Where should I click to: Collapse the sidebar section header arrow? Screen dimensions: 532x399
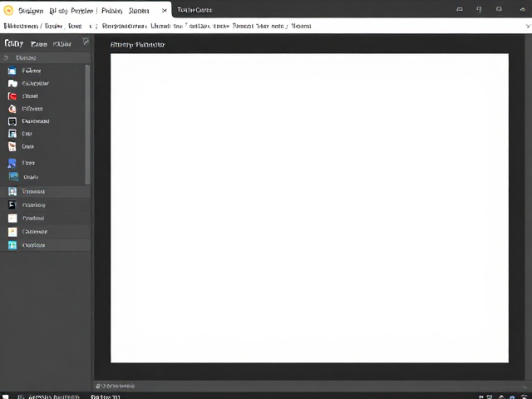(6, 57)
